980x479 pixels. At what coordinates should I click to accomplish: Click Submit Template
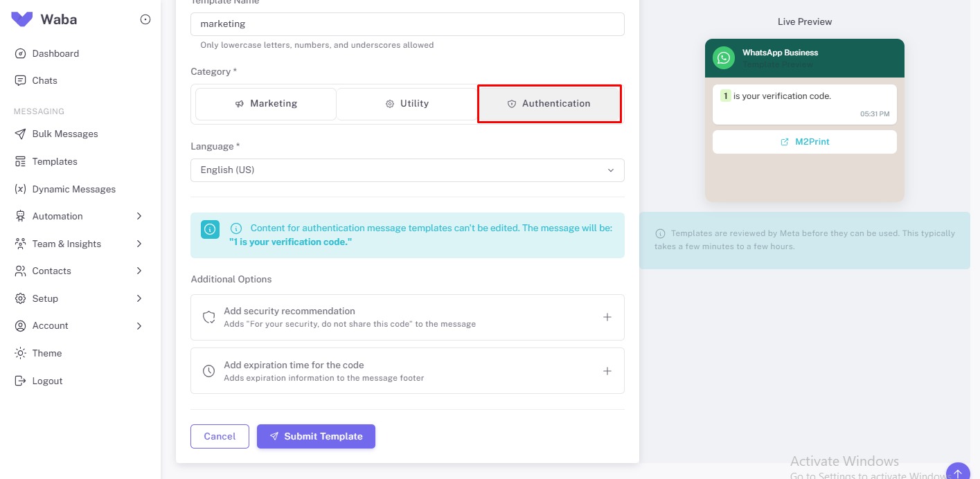coord(316,436)
